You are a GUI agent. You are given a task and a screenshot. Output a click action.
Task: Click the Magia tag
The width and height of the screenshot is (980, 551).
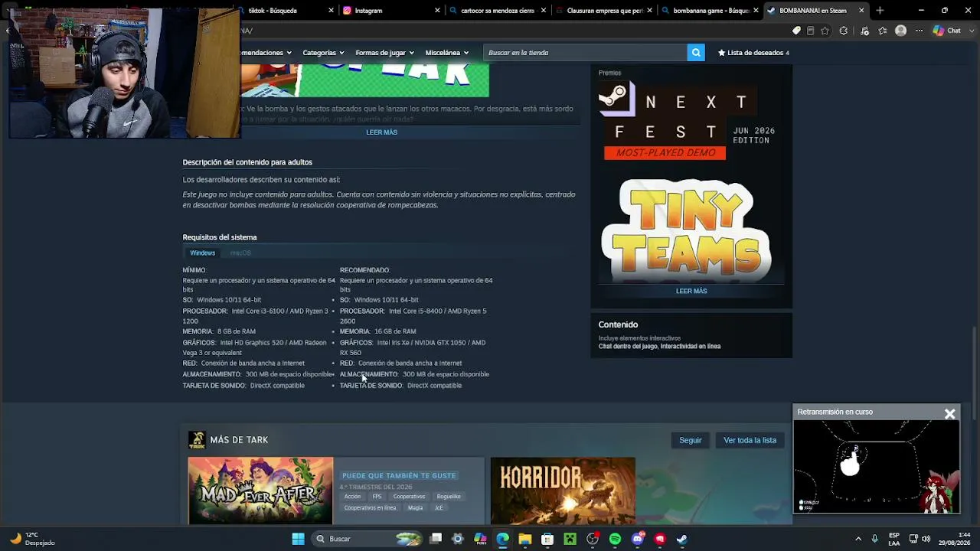tap(415, 508)
